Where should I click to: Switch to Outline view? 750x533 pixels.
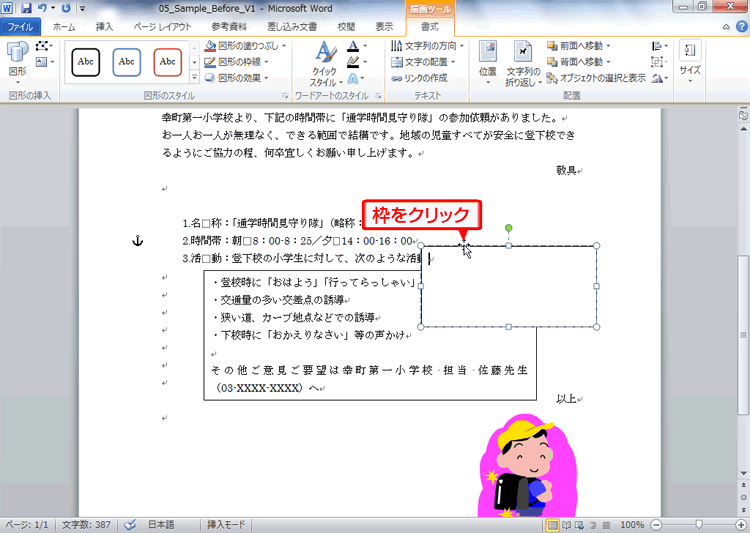coord(593,525)
